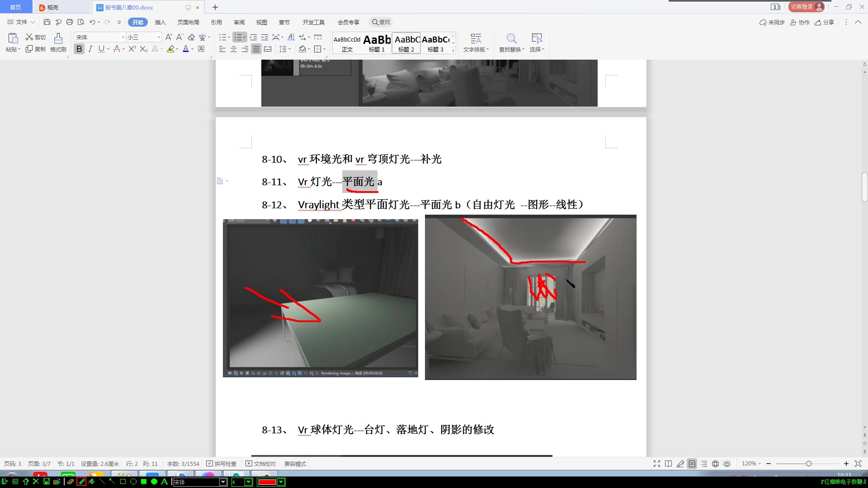The width and height of the screenshot is (868, 488).
Task: Toggle spell check in status bar
Action: pyautogui.click(x=221, y=464)
